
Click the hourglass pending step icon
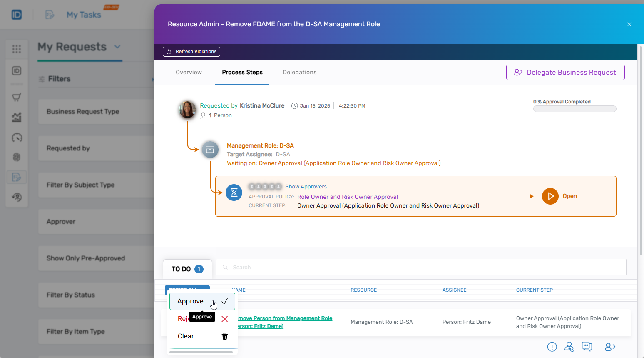pos(234,193)
